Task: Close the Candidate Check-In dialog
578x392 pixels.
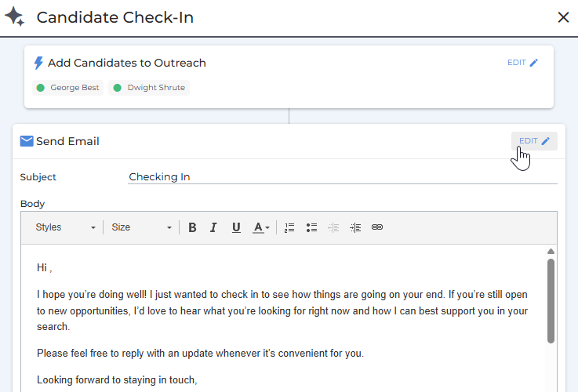Action: click(563, 17)
